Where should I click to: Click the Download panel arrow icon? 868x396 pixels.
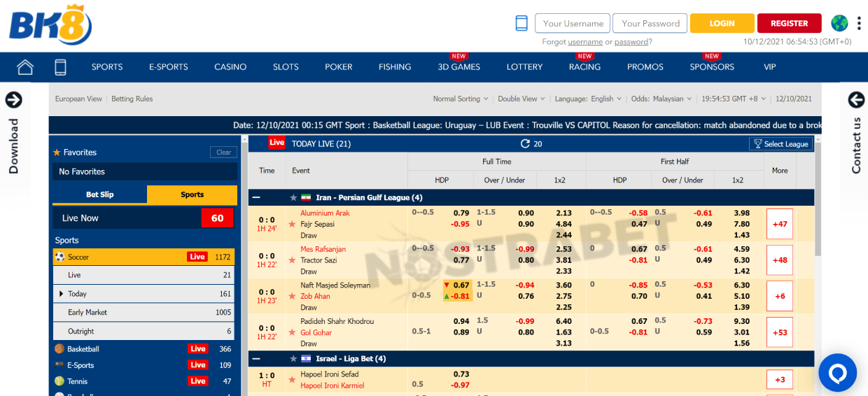tap(14, 100)
